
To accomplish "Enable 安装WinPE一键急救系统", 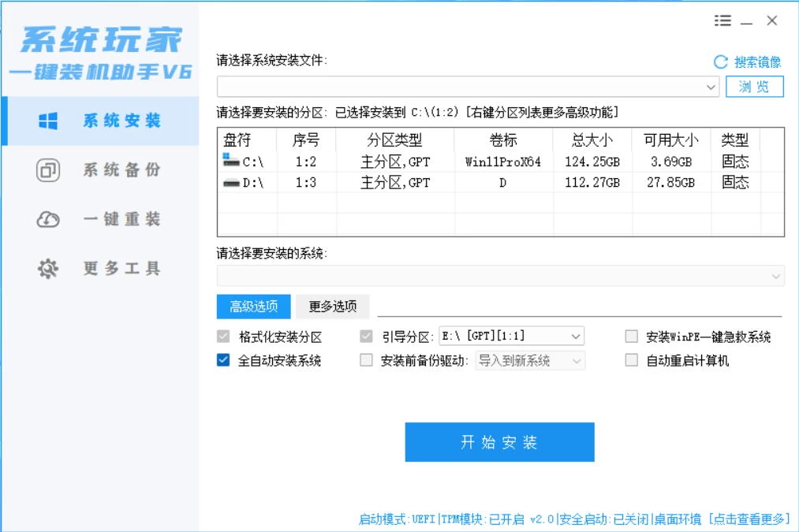I will point(632,336).
